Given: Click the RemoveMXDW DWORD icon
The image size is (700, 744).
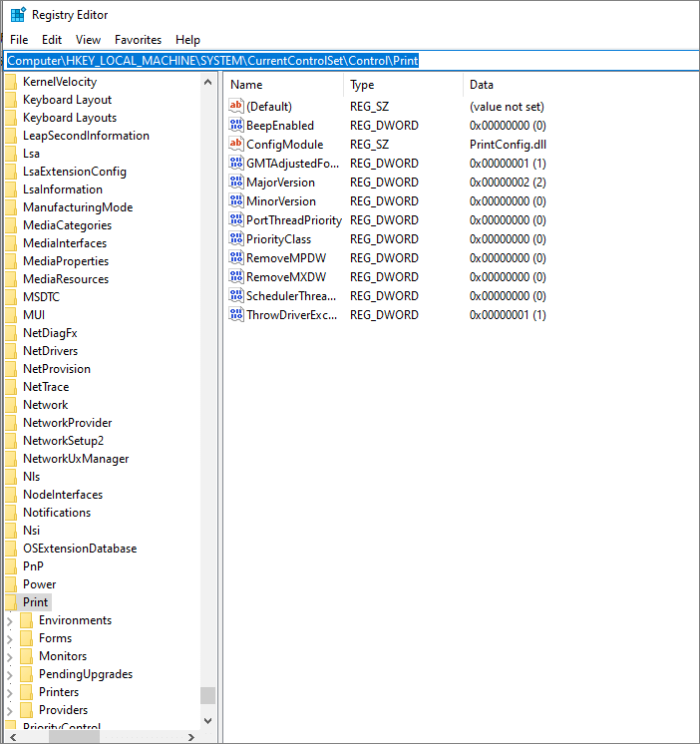Looking at the screenshot, I should pos(235,276).
